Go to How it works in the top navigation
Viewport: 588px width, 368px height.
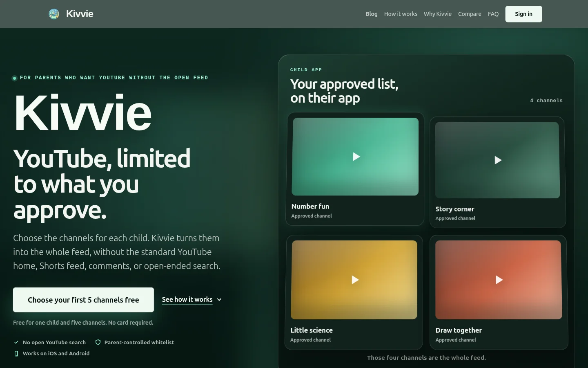(401, 14)
